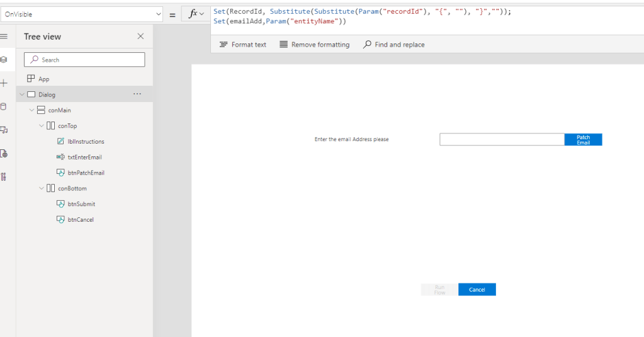The image size is (644, 337).
Task: Collapse the conBottom container
Action: [42, 188]
